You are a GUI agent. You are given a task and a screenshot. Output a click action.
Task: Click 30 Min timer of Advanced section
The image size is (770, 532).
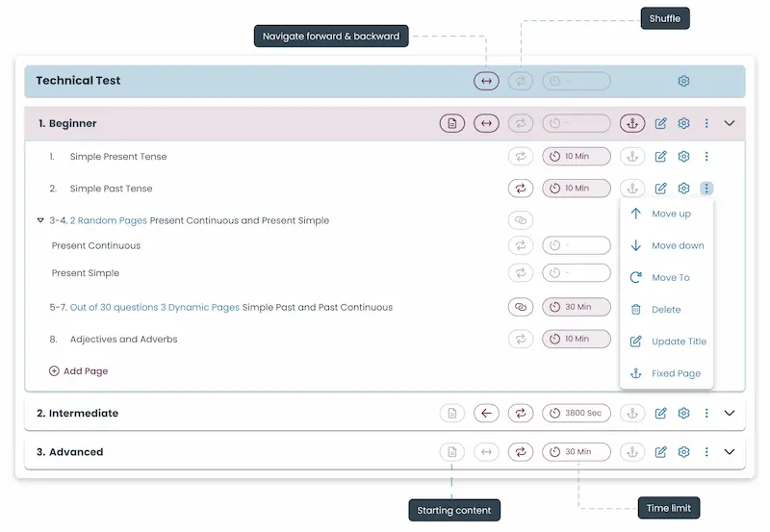click(x=577, y=452)
